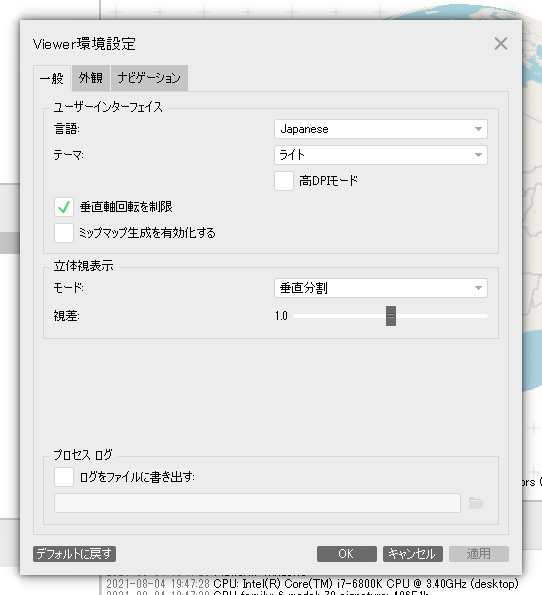Close the Viewer環境設定 dialog

(x=501, y=44)
